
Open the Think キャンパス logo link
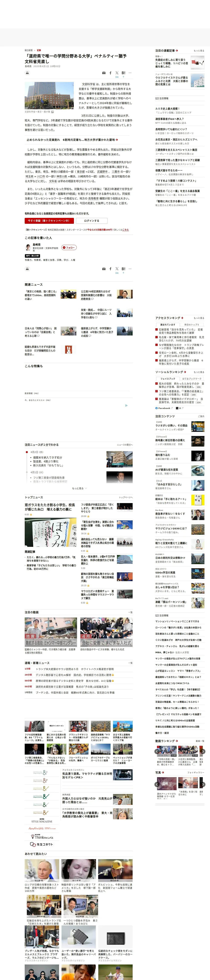point(42,837)
